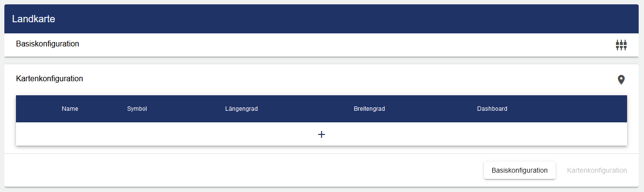Click the sliders icon beside Basiskonfiguration
The width and height of the screenshot is (644, 192).
tap(621, 45)
